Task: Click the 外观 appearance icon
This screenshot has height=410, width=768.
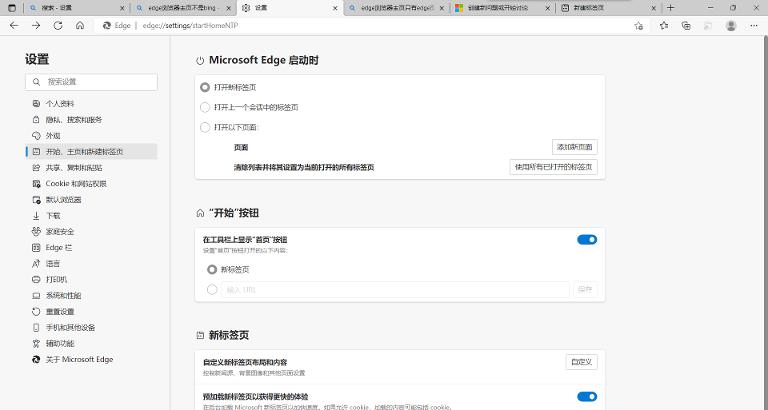Action: pyautogui.click(x=36, y=136)
